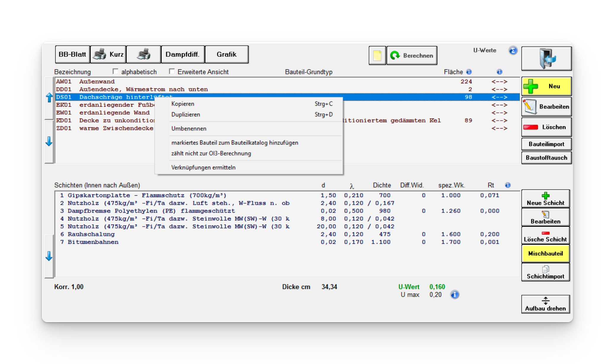
Task: Click the yellow note icon button
Action: 377,56
